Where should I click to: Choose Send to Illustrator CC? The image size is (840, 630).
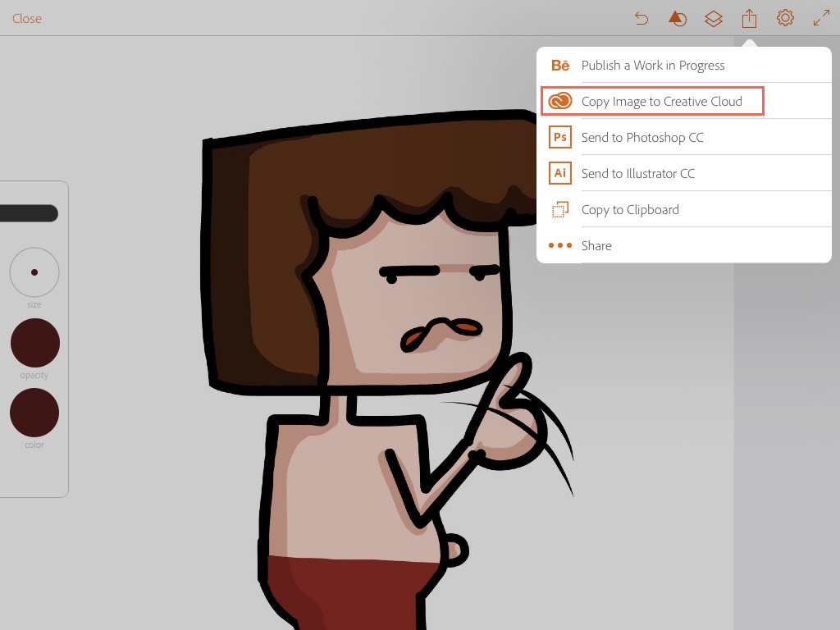[684, 173]
